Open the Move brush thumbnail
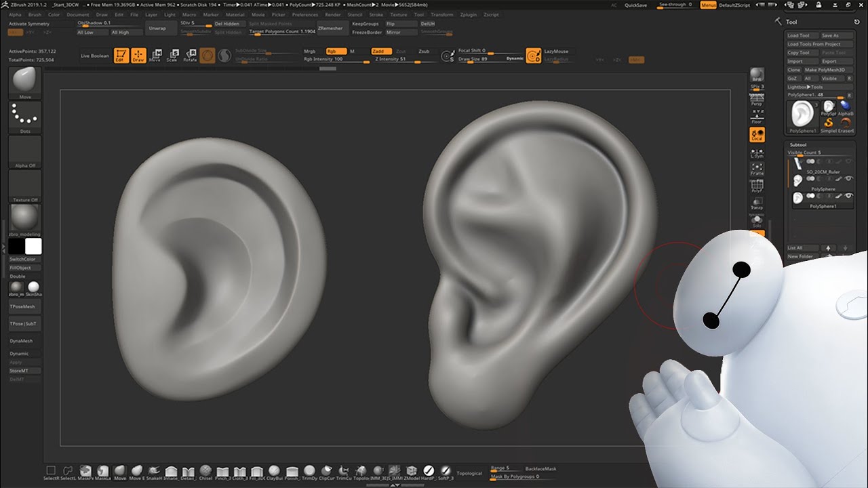868x488 pixels. tap(25, 83)
